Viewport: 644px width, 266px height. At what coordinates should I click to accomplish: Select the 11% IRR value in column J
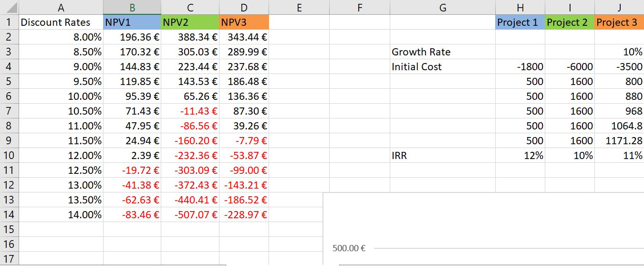619,155
